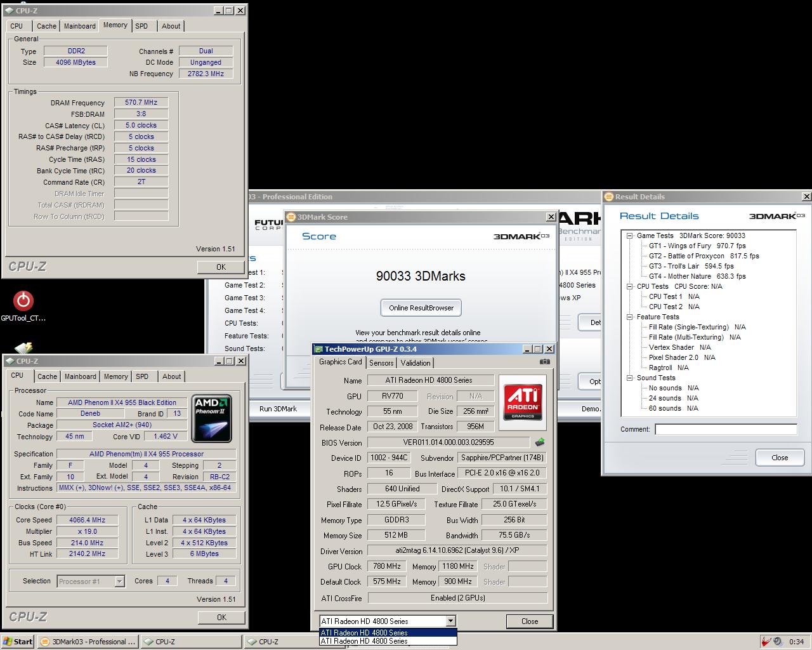Open GPU selection dropdown in GPU-Z
The width and height of the screenshot is (812, 650).
[x=450, y=621]
